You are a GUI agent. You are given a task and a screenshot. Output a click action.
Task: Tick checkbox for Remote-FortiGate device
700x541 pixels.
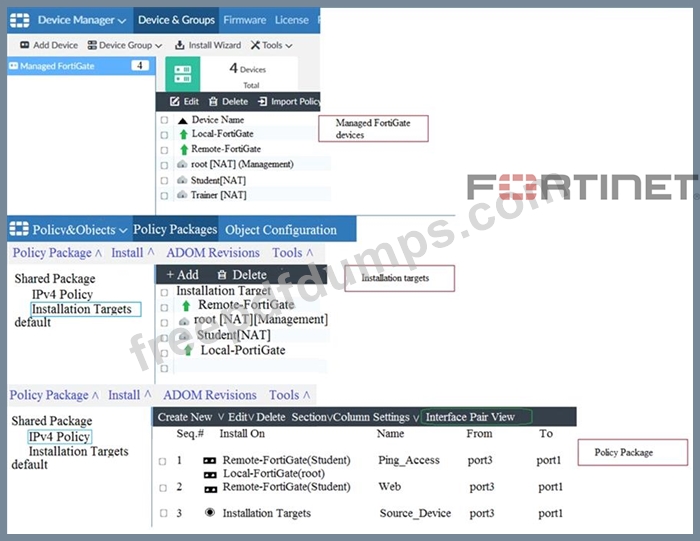164,150
